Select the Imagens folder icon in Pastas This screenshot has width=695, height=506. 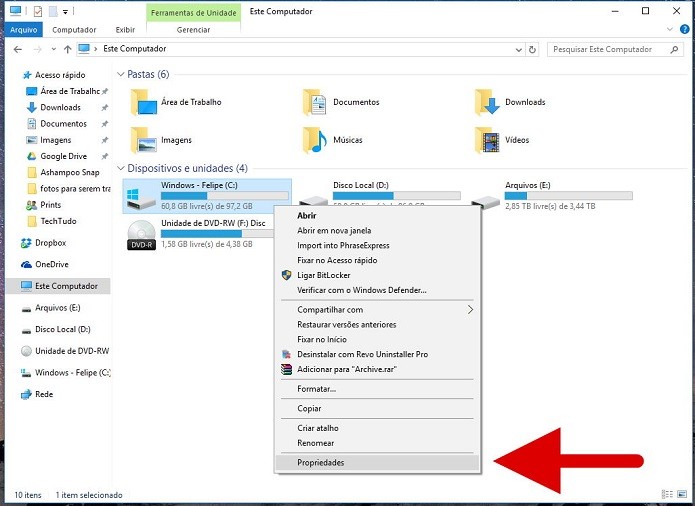coord(144,140)
